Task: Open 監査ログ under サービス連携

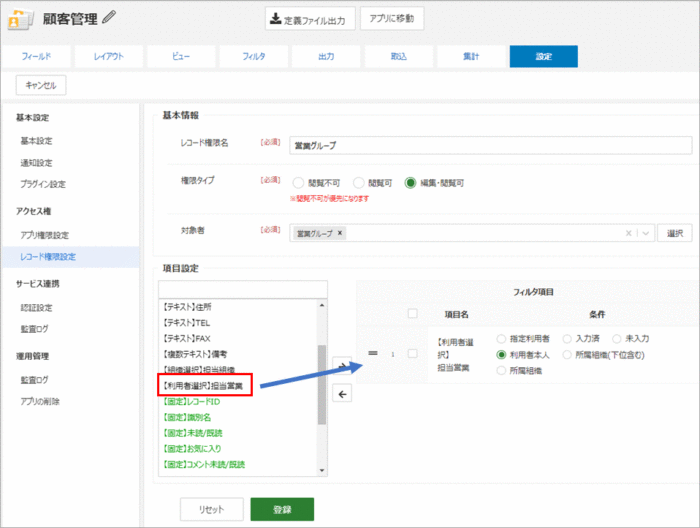Action: pyautogui.click(x=34, y=329)
